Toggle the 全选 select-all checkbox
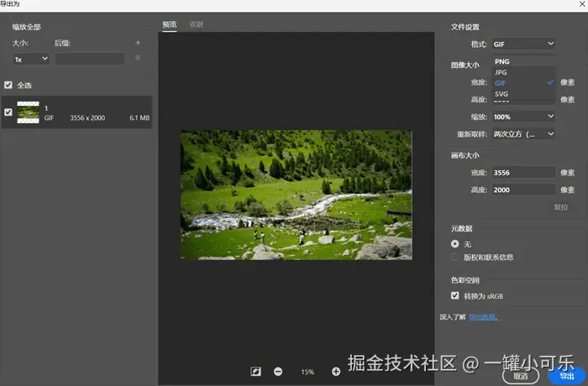 coord(8,85)
